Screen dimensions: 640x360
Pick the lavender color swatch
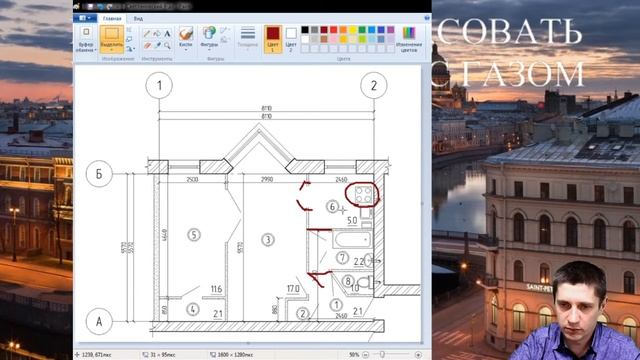click(x=391, y=39)
